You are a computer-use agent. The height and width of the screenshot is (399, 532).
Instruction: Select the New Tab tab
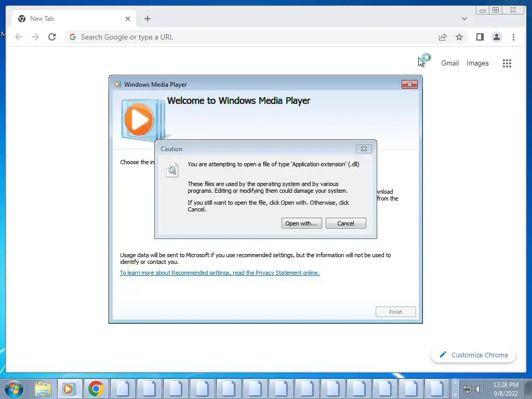tap(74, 19)
